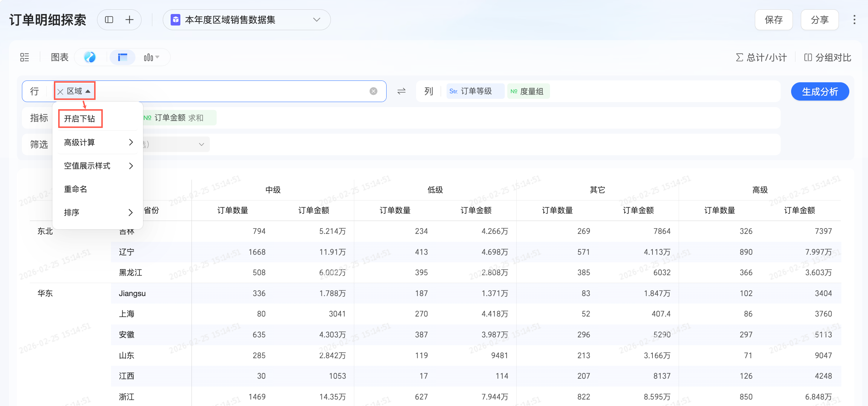This screenshot has height=406, width=868.
Task: Click the 保存 button
Action: click(x=774, y=20)
